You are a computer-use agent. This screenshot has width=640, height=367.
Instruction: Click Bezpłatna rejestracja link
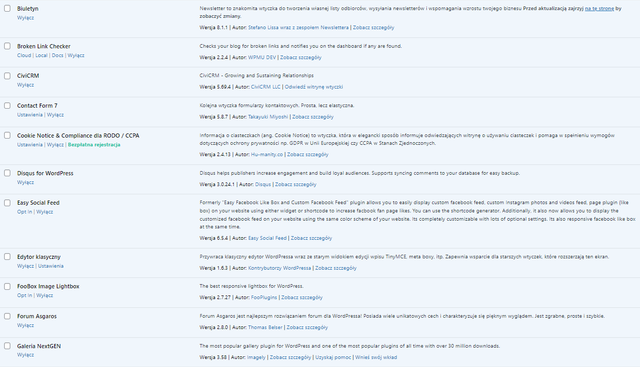(94, 145)
